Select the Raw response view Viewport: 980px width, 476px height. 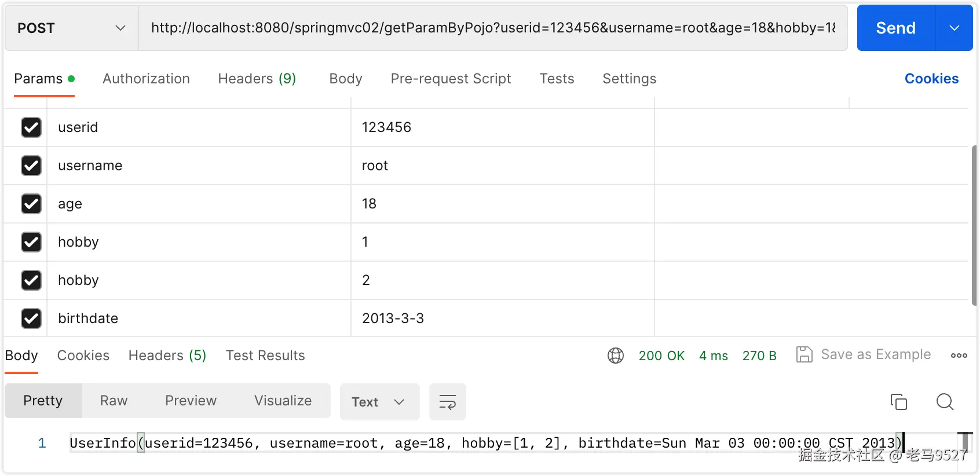pyautogui.click(x=114, y=401)
